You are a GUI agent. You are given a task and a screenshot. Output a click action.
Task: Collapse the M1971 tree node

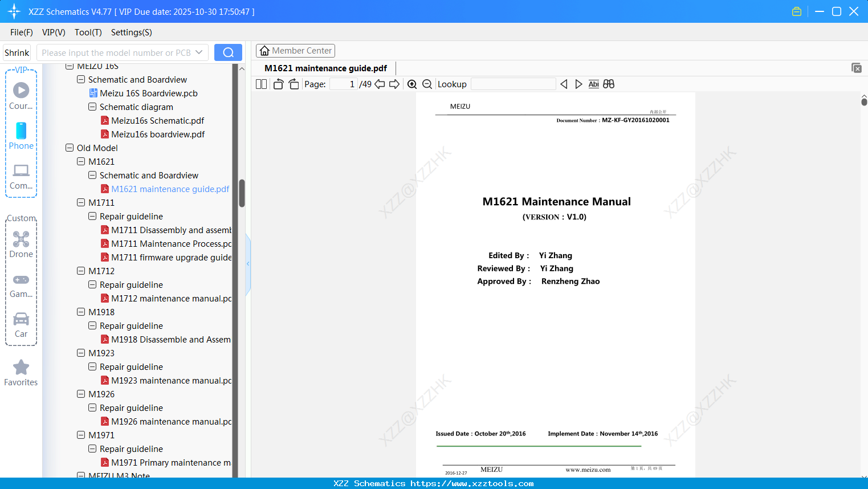pos(81,435)
